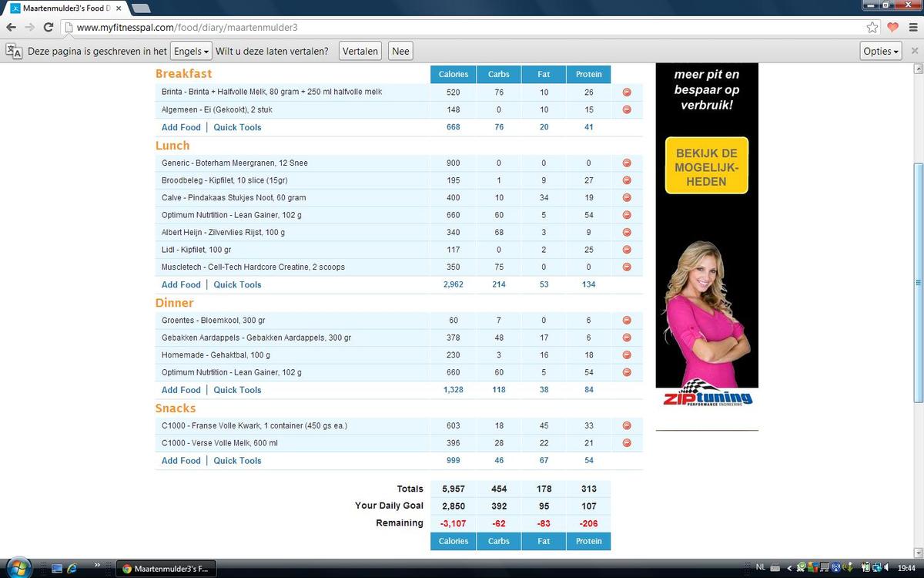Screen dimensions: 924x578
Task: Click the address bar URL field
Action: click(462, 28)
